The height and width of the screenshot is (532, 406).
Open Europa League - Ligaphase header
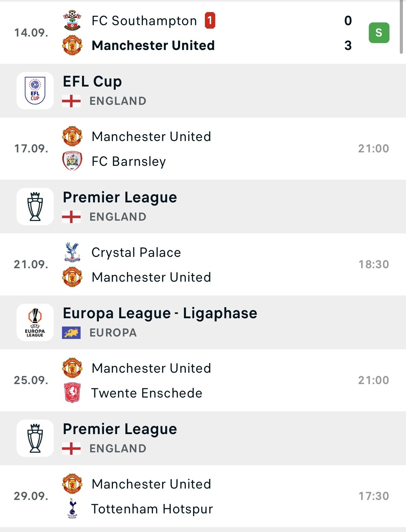[203, 322]
